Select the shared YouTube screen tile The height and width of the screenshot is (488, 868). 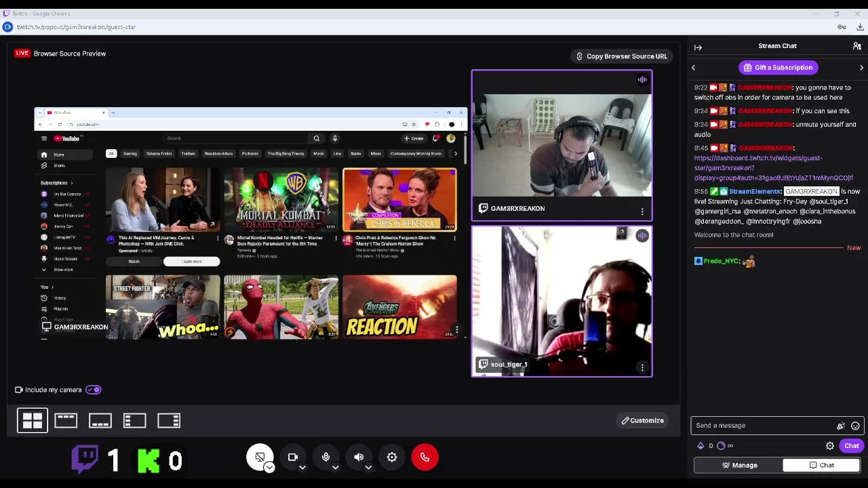point(250,223)
